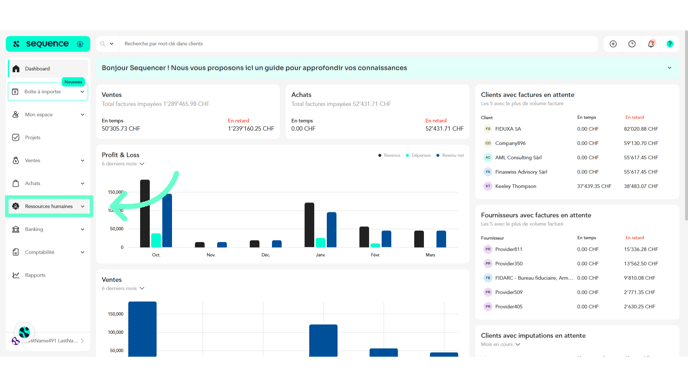Viewport: 688px width, 387px height.
Task: Toggle the Dépenses legend series
Action: click(418, 155)
